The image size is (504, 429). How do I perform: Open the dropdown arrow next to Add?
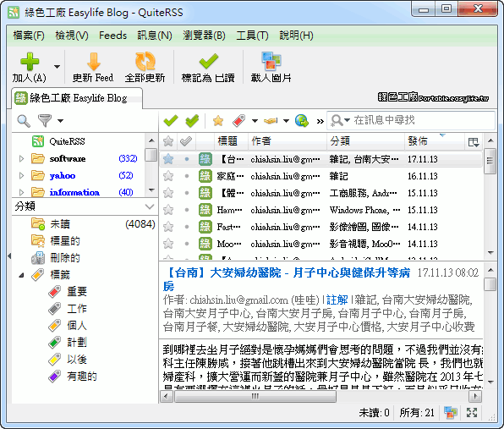coord(57,67)
